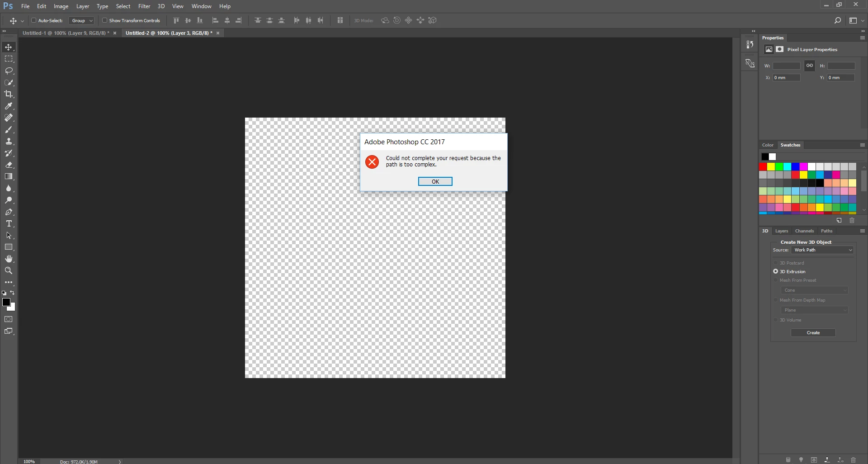
Task: Select the Horizontal Type tool
Action: 9,223
